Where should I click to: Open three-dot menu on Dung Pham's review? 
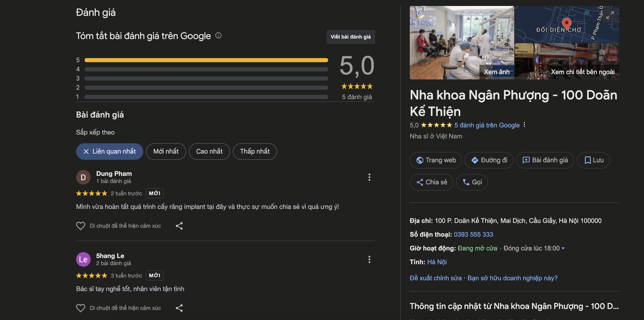(x=369, y=177)
